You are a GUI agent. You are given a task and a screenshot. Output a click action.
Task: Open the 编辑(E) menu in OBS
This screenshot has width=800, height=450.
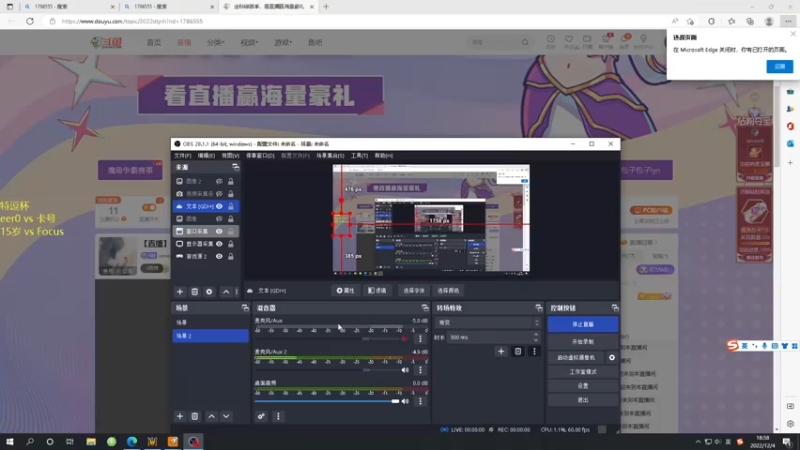coord(206,156)
